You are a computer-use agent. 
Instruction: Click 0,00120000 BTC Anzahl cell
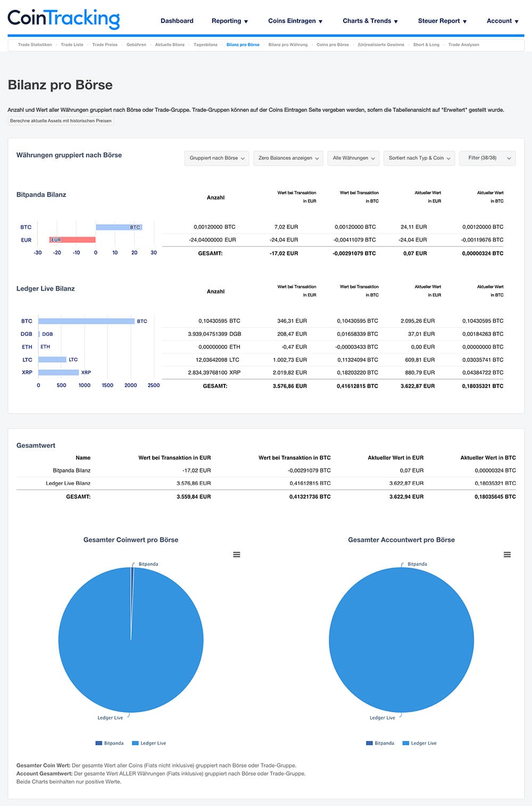(x=214, y=227)
